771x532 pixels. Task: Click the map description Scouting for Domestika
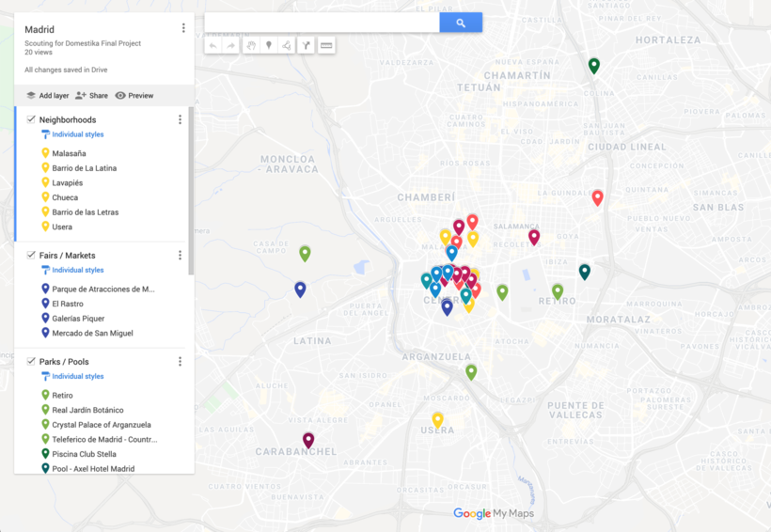pyautogui.click(x=83, y=43)
